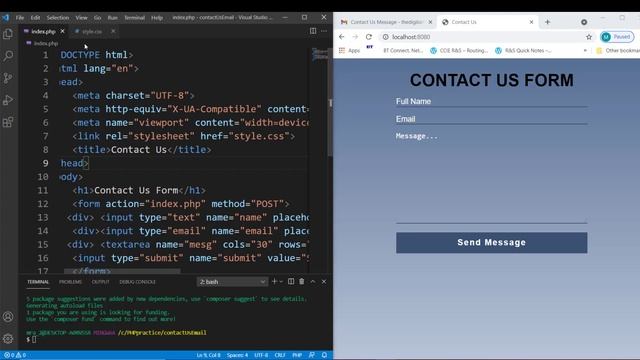Image resolution: width=640 pixels, height=360 pixels.
Task: Open Source Control view in activity bar
Action: tap(8, 78)
